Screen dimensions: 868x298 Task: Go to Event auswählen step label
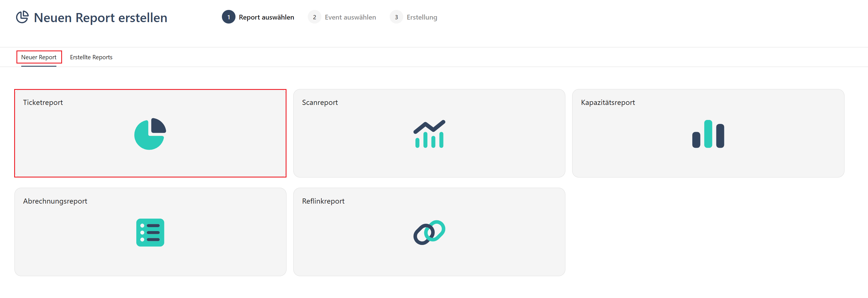(351, 17)
